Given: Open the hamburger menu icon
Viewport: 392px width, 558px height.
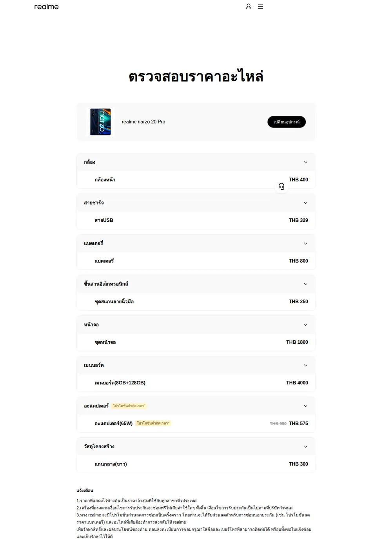Looking at the screenshot, I should point(260,7).
